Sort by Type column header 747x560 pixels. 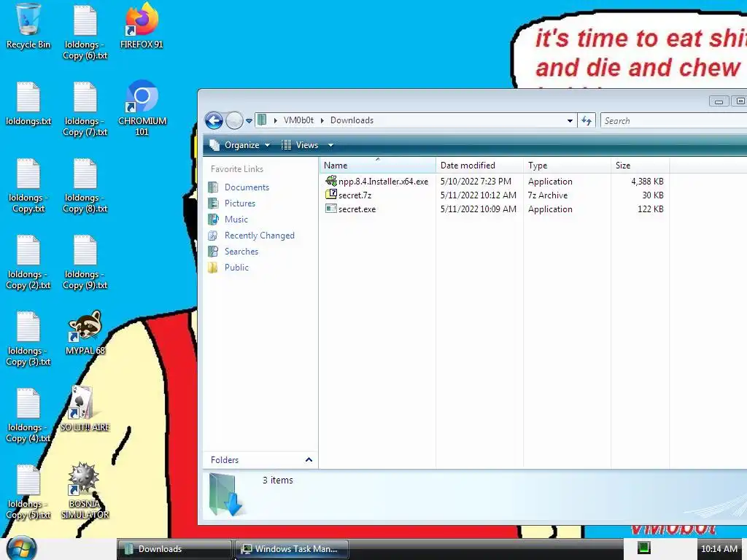click(567, 166)
